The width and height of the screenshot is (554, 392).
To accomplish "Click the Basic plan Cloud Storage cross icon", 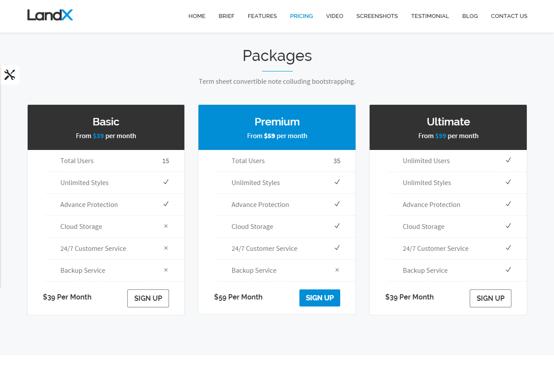I will pyautogui.click(x=166, y=226).
